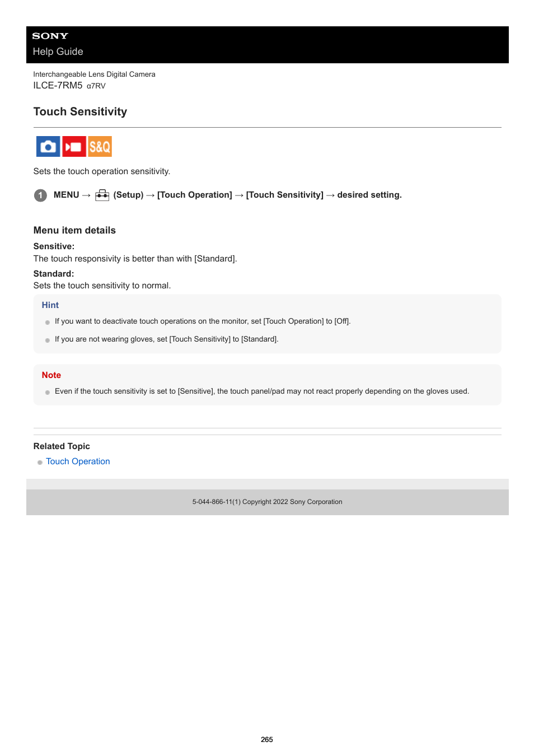Viewport: 534px width, 756px height.
Task: Click the Touch Sensitivity page heading
Action: [x=80, y=111]
